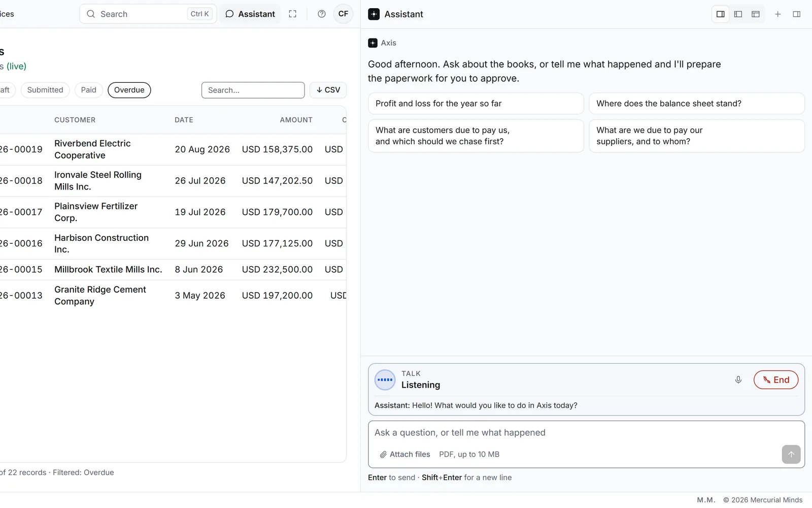Viewport: 812px width, 508px height.
Task: Choose the customers due to pay suggestion
Action: (476, 136)
